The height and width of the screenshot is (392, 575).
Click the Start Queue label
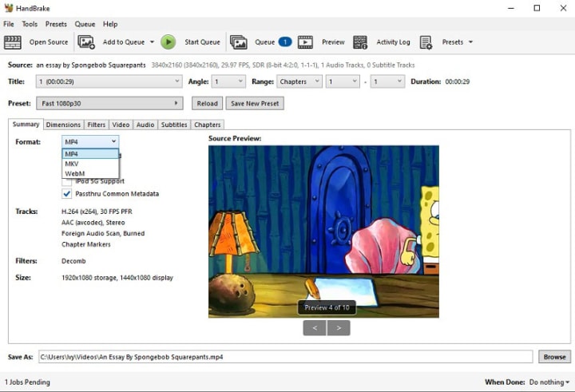coord(202,42)
